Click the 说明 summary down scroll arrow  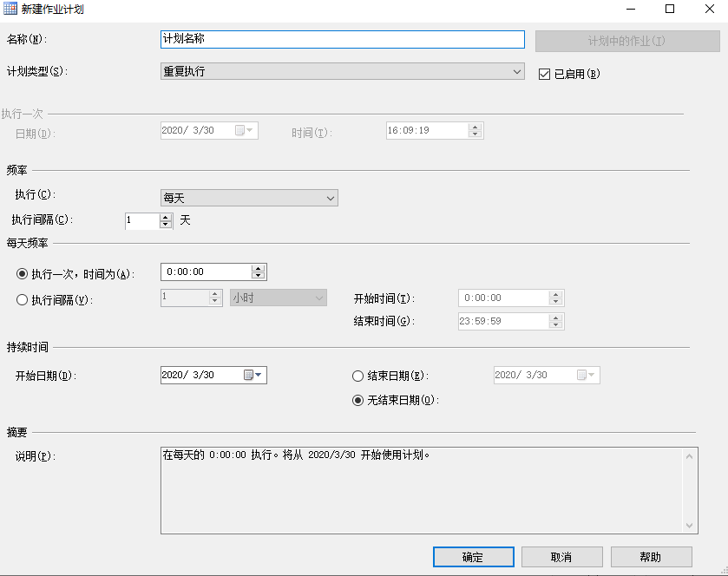[x=690, y=526]
